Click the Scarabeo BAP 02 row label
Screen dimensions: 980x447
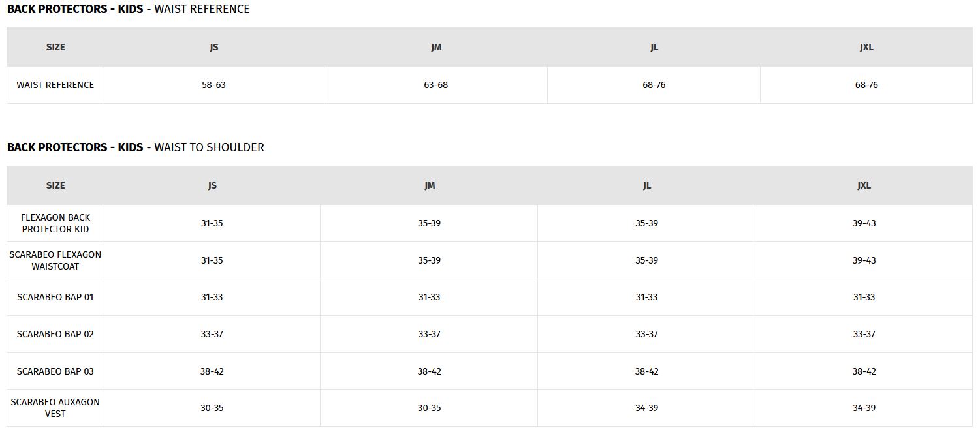point(55,334)
